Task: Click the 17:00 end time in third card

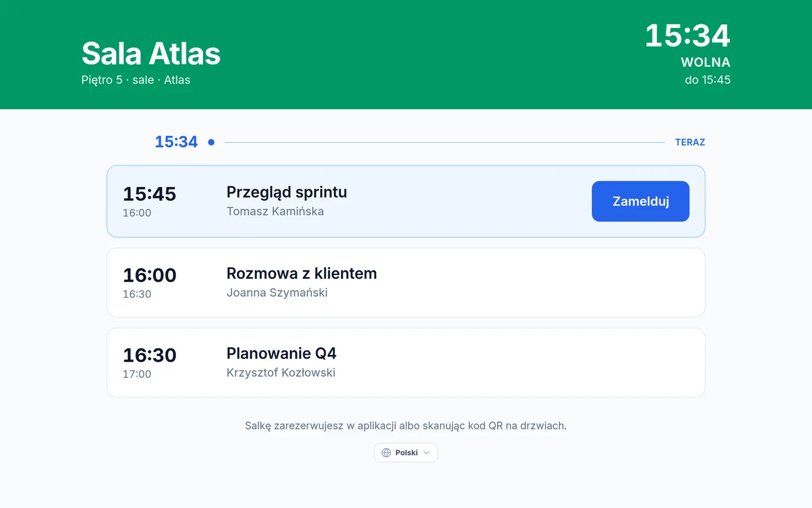Action: coord(137,374)
